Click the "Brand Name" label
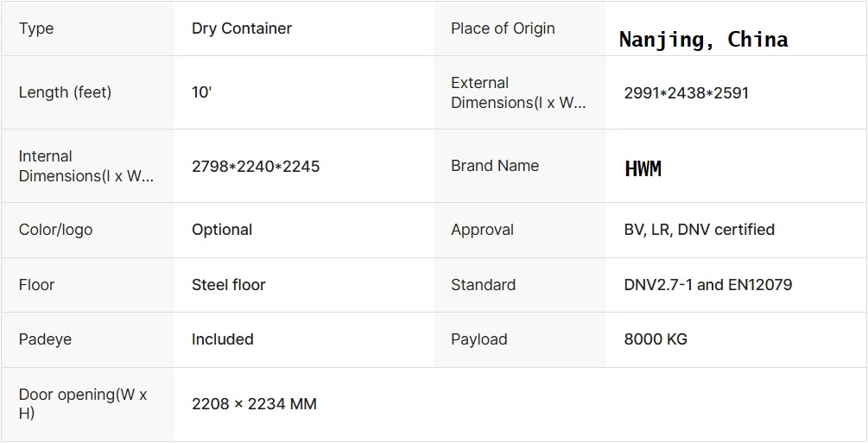868x443 pixels. (x=495, y=166)
